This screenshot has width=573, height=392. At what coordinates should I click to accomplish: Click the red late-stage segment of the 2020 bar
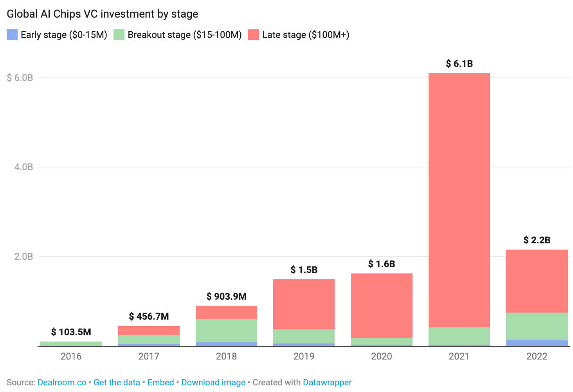[382, 305]
